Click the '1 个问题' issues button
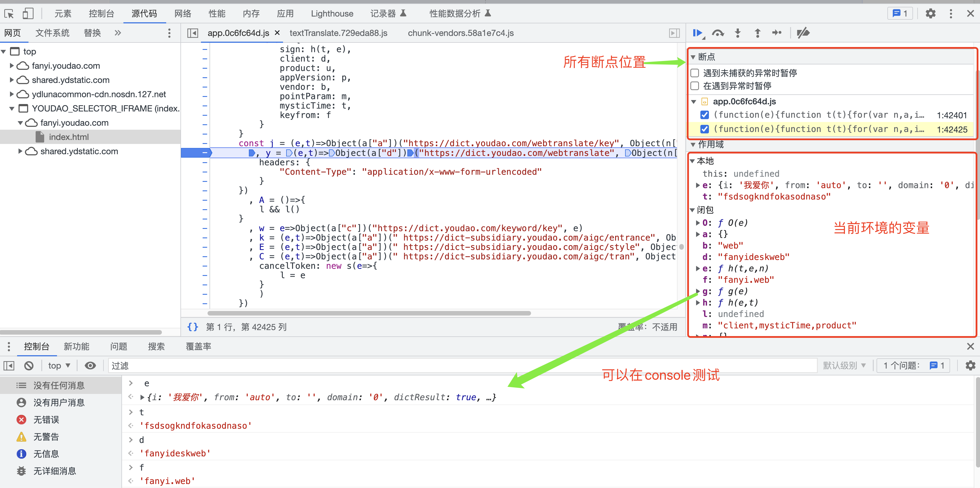This screenshot has width=980, height=488. pyautogui.click(x=913, y=365)
